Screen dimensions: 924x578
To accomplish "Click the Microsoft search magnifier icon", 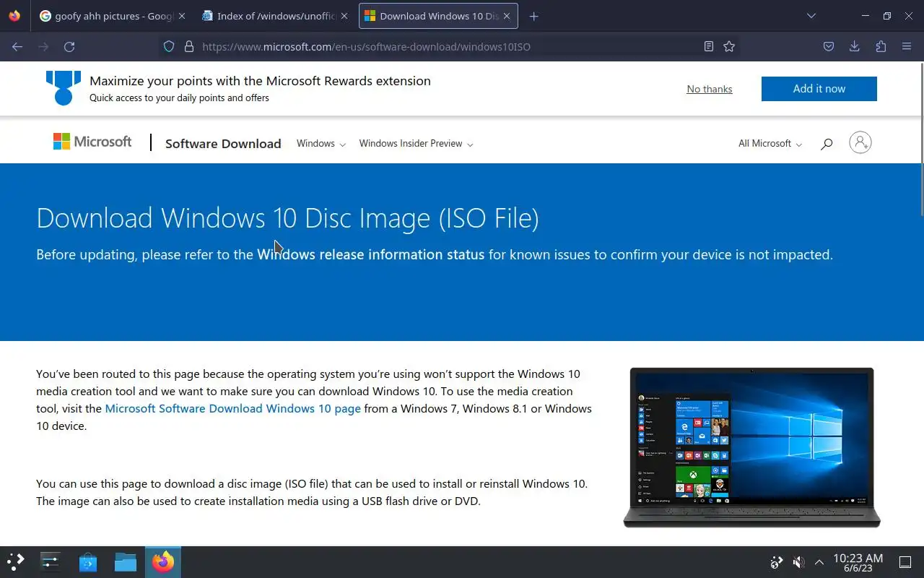I will 827,144.
